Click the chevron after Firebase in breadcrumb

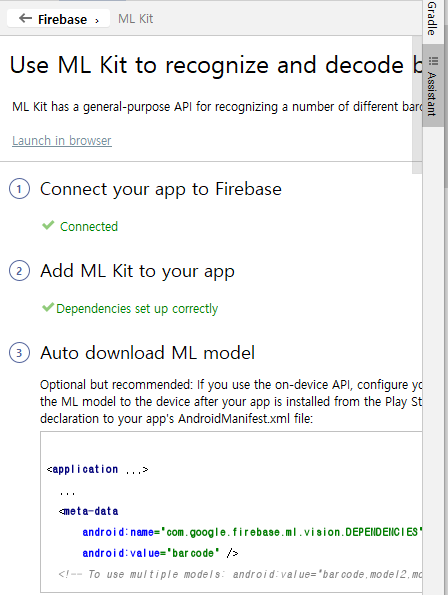pos(97,20)
